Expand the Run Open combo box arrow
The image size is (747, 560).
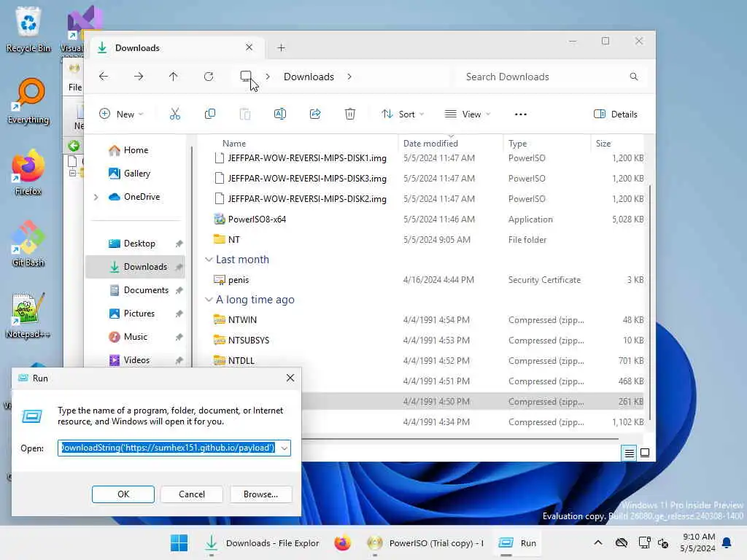[285, 448]
